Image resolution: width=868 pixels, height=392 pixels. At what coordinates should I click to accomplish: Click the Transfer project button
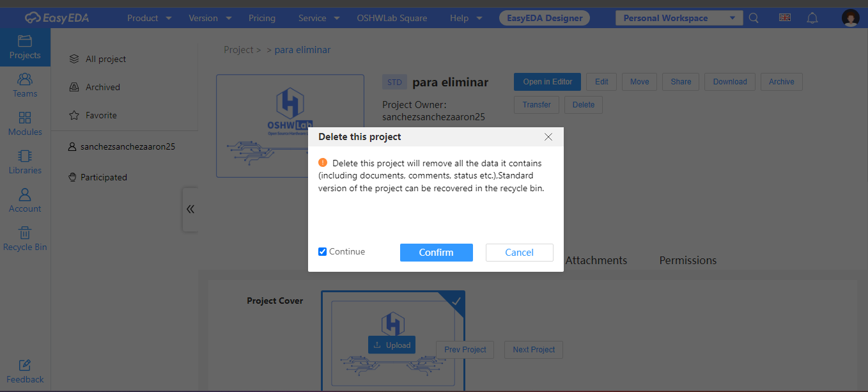tap(537, 105)
